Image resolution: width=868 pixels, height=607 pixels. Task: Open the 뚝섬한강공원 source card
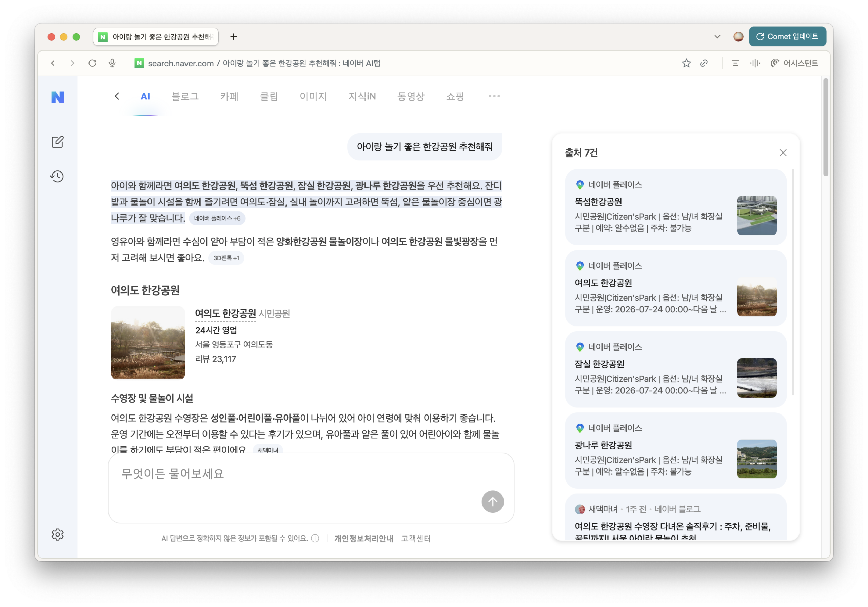[x=675, y=207]
